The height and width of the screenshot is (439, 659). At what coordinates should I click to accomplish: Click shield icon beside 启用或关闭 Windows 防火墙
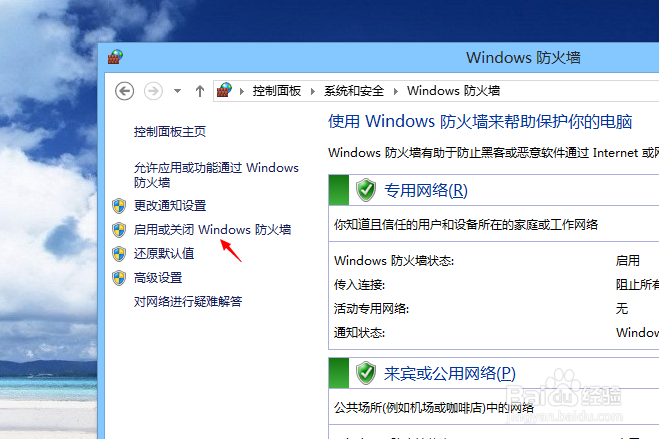(x=119, y=230)
